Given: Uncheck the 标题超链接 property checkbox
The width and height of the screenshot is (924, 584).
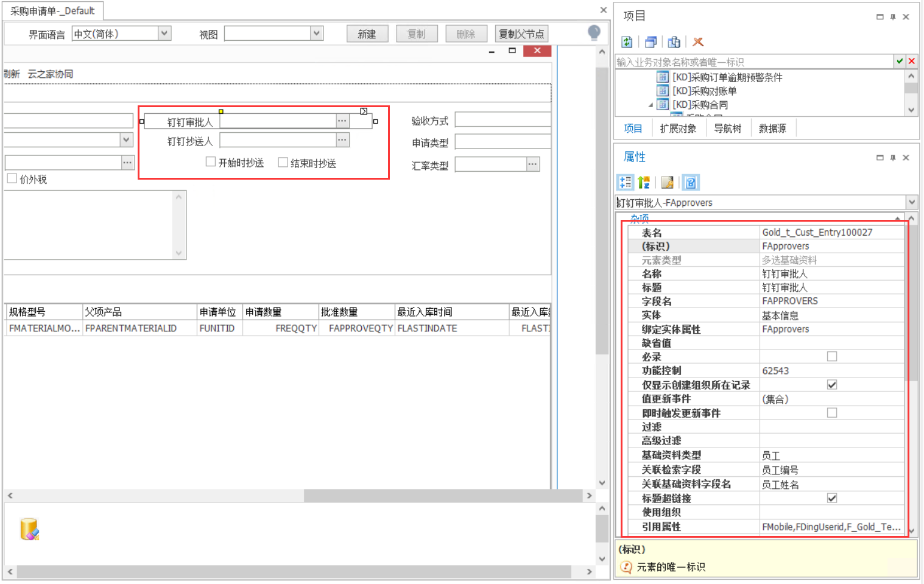Looking at the screenshot, I should tap(832, 498).
